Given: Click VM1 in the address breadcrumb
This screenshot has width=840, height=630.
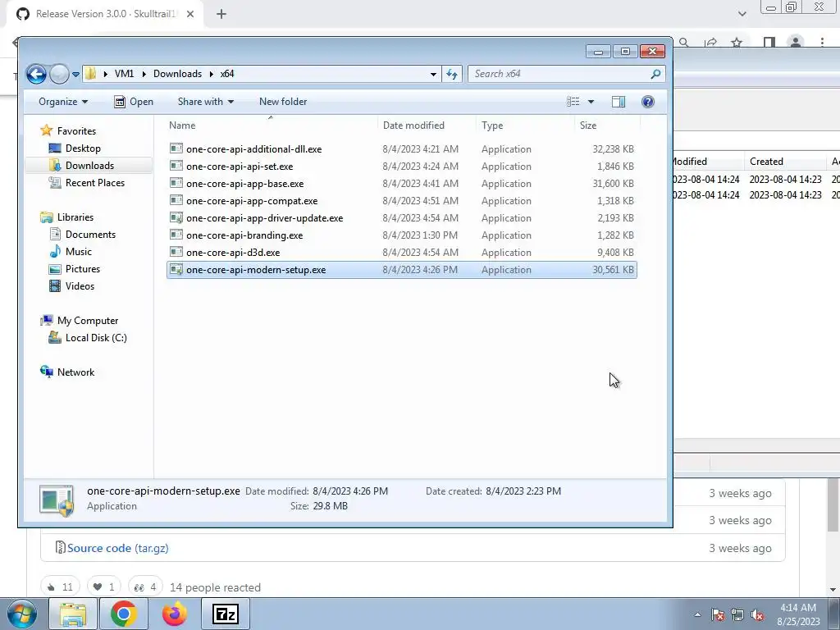Looking at the screenshot, I should (125, 74).
